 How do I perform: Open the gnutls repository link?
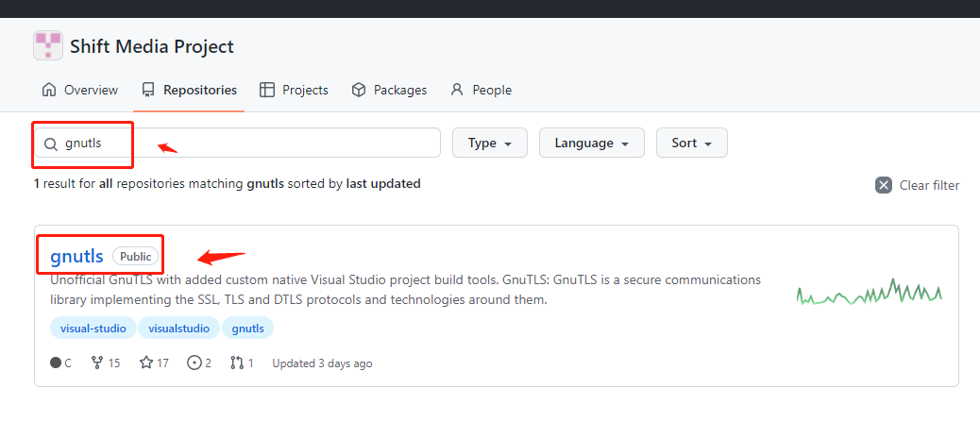(x=76, y=255)
